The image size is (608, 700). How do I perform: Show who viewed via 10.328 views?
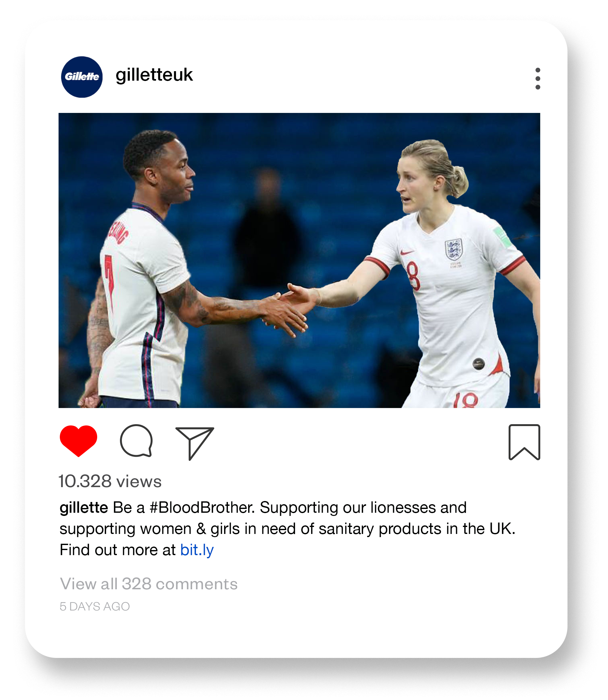[110, 481]
